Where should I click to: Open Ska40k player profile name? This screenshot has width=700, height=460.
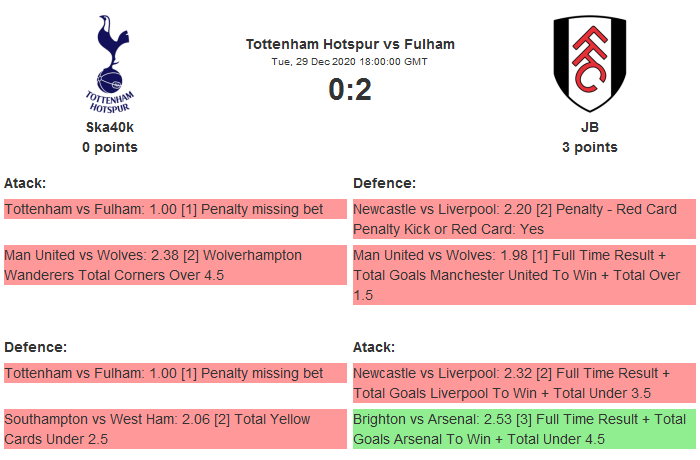click(110, 127)
